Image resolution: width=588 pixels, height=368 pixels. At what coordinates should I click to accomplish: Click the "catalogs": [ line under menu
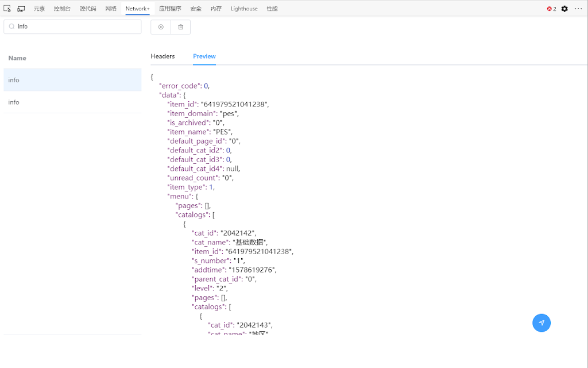pyautogui.click(x=195, y=214)
